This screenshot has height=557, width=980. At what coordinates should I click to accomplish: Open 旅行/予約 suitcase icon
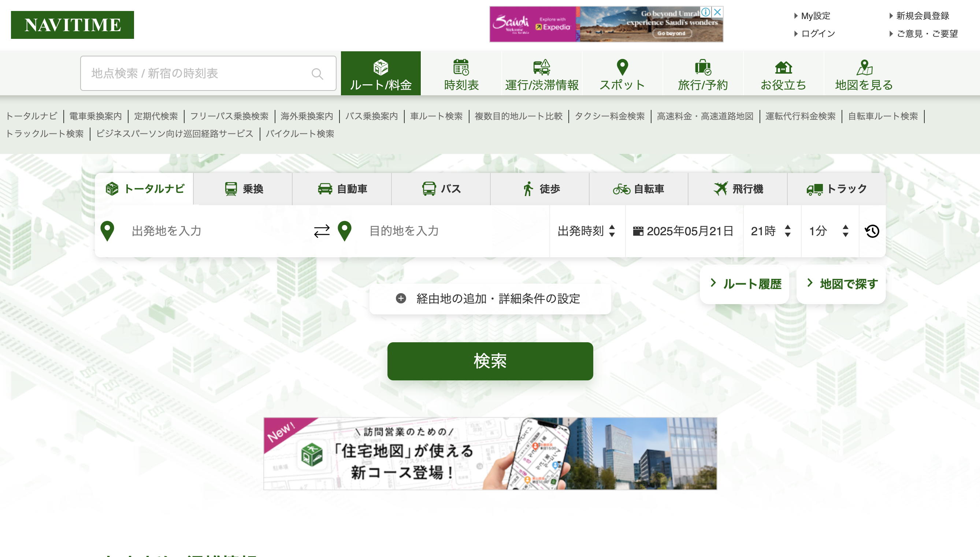click(x=702, y=67)
